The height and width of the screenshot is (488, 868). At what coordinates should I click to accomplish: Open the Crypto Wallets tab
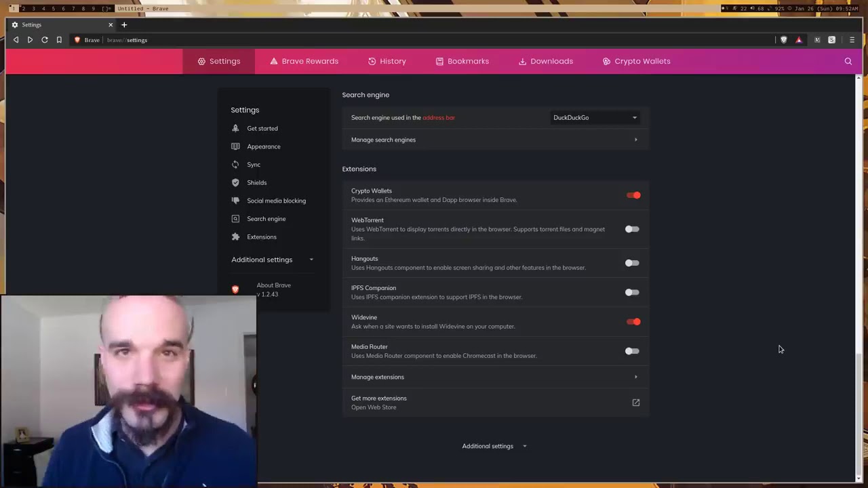[636, 61]
